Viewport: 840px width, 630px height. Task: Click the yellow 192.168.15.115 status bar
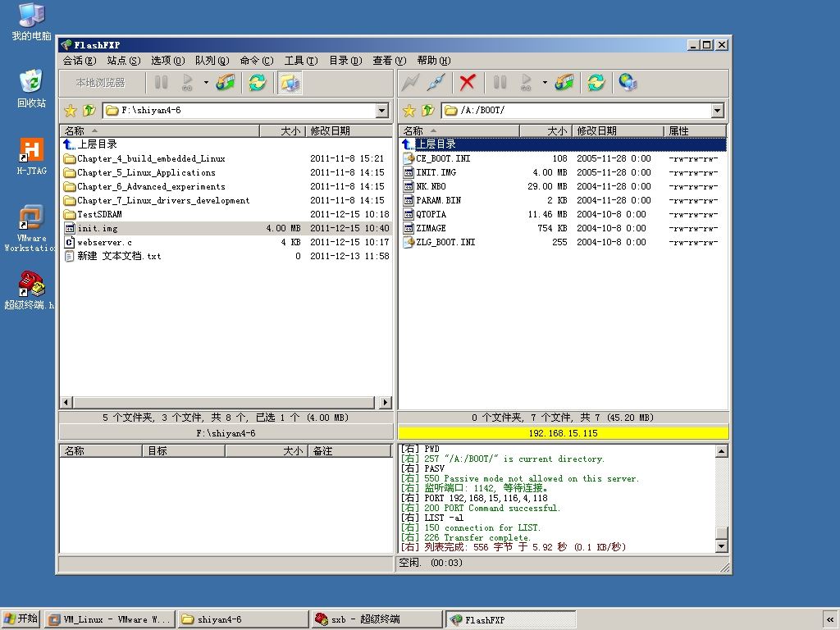point(563,433)
